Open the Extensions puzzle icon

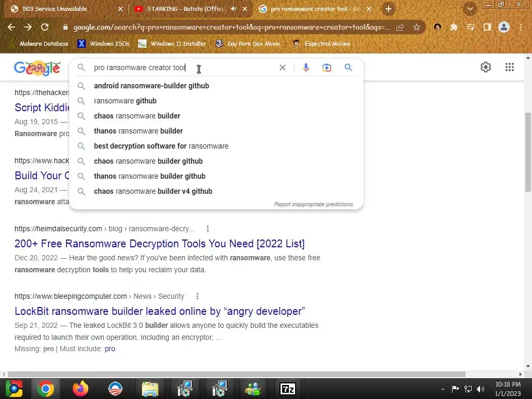(454, 27)
